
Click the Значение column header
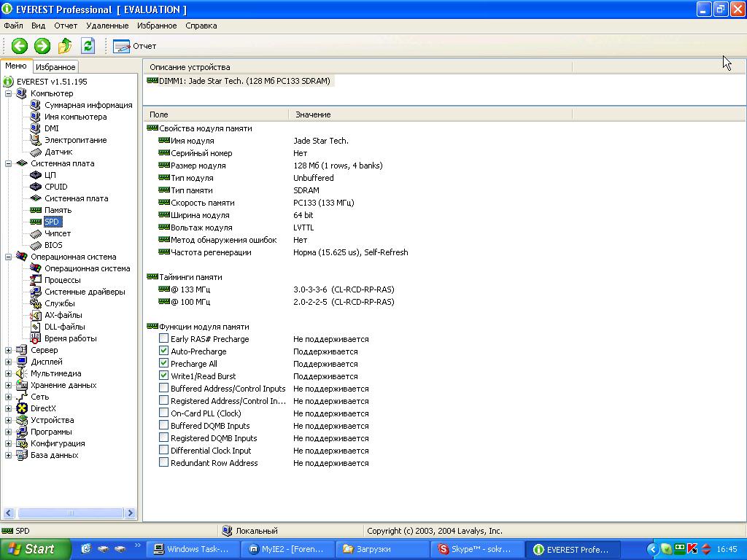point(430,114)
